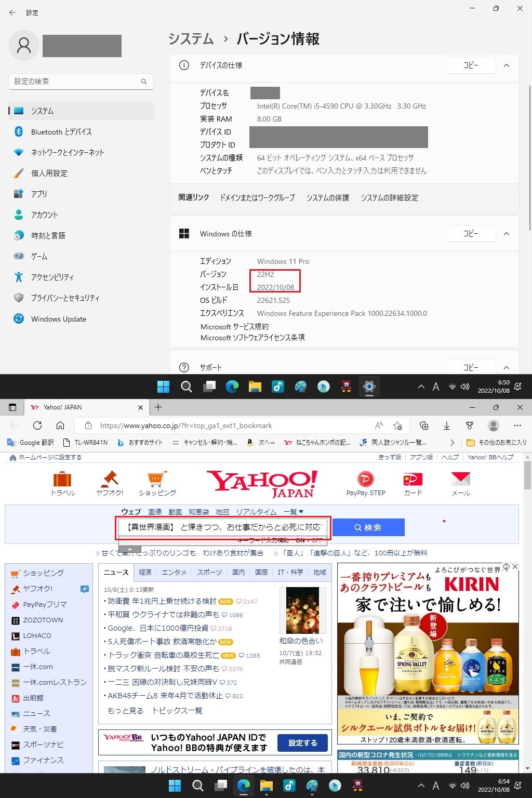Go back using the Settings back arrow
Image resolution: width=532 pixels, height=798 pixels.
pos(12,12)
